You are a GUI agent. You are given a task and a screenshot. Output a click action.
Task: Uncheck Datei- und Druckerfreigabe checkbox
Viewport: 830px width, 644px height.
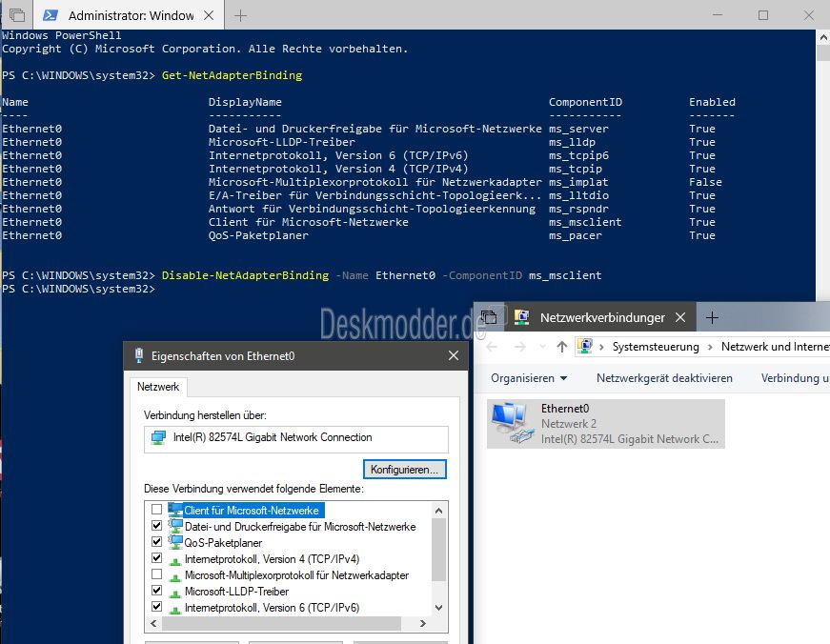pos(156,526)
